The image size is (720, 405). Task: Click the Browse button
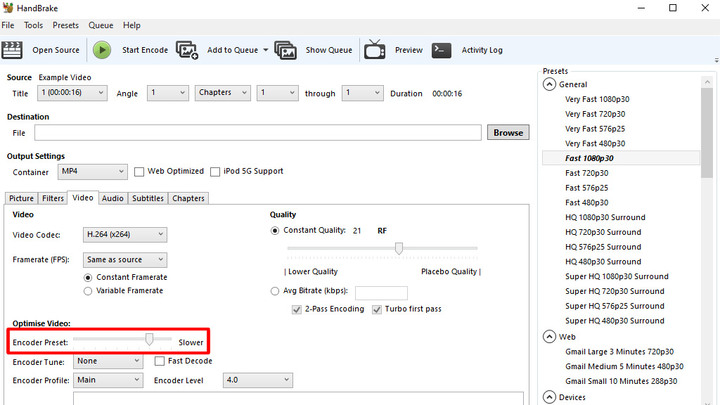tap(508, 133)
